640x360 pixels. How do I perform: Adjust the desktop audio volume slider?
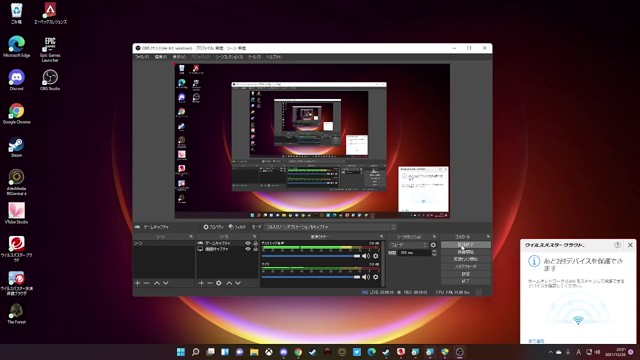[311, 256]
